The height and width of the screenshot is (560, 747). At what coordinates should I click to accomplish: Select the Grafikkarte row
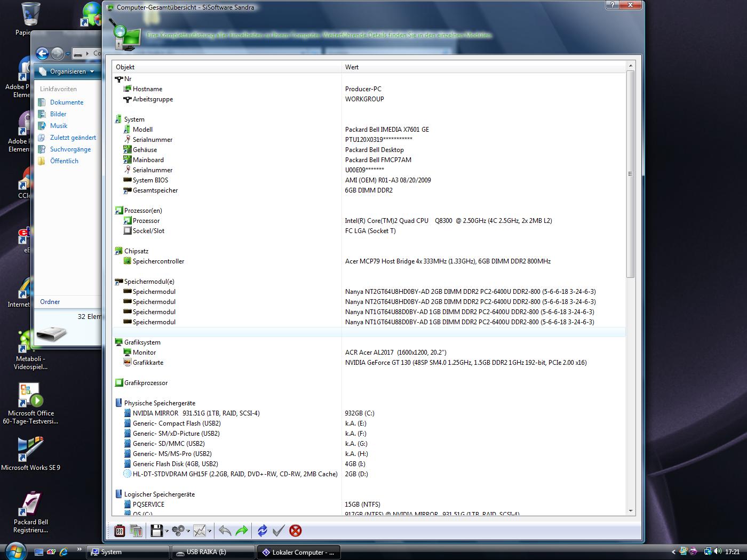point(368,363)
